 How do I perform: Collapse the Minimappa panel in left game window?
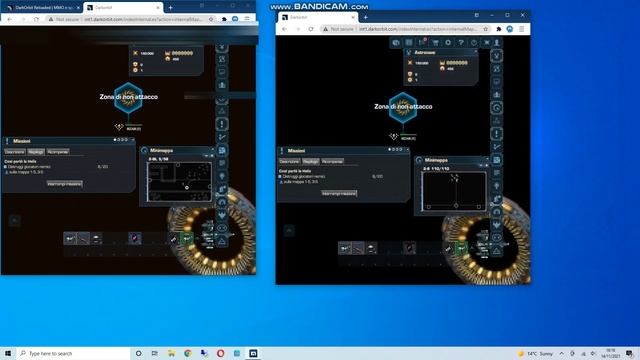pos(212,150)
